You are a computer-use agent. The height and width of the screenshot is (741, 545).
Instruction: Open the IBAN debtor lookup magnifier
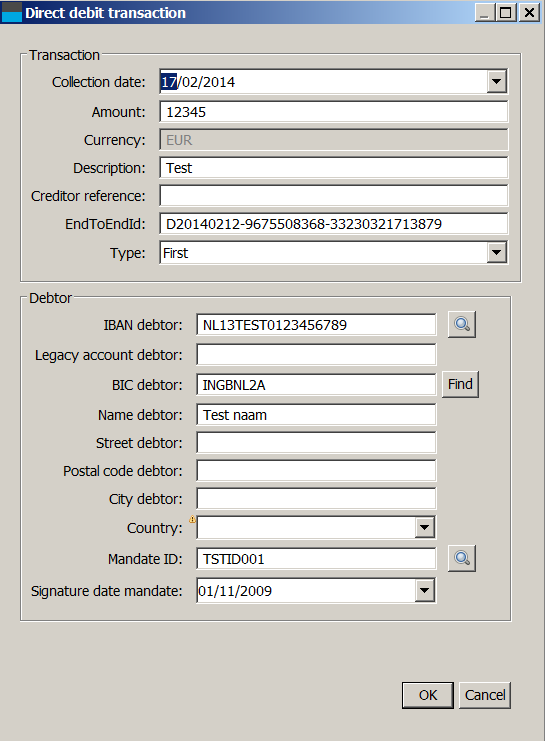462,324
